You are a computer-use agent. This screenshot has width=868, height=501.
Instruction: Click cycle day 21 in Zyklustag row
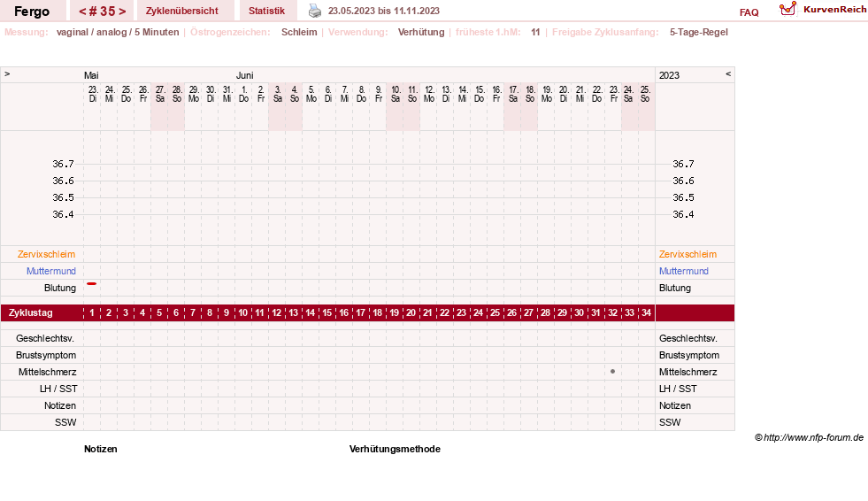point(427,312)
